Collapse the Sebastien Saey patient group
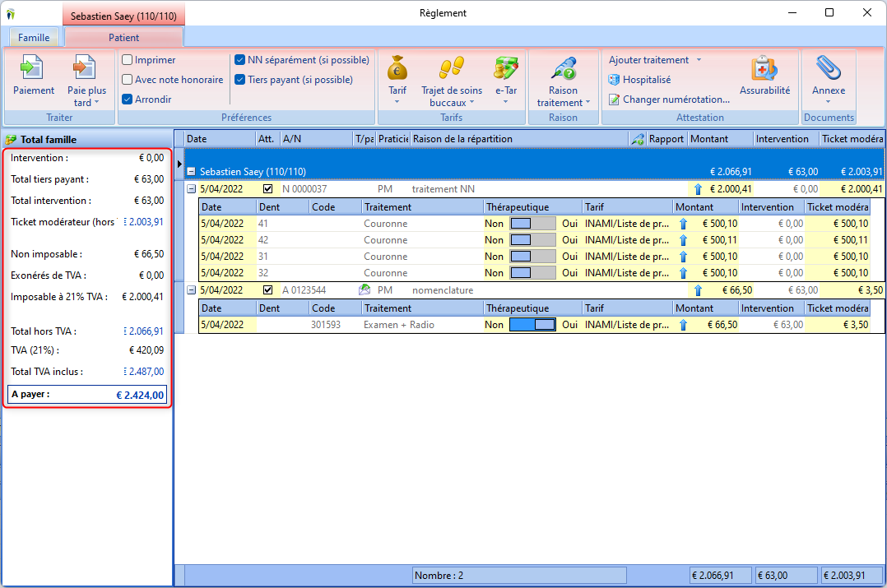The width and height of the screenshot is (887, 588). click(191, 171)
